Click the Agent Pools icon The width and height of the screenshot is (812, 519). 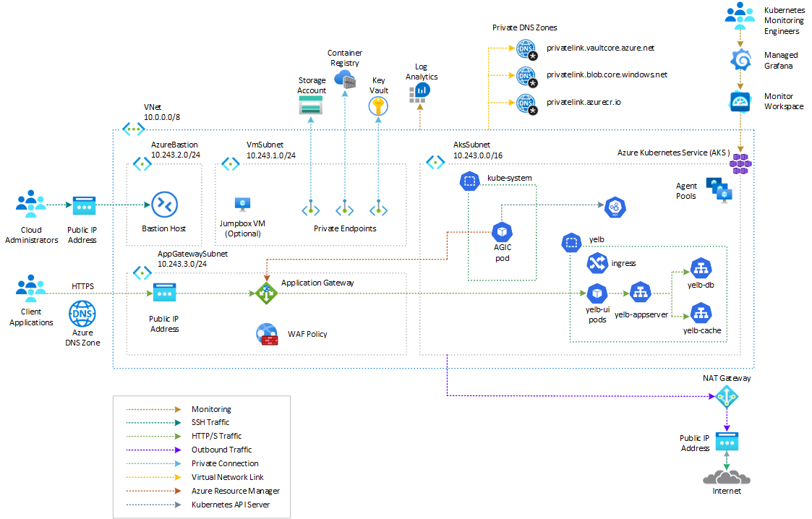point(719,190)
